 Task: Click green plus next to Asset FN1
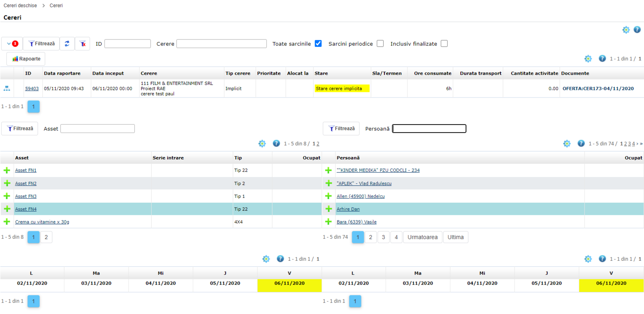7,170
